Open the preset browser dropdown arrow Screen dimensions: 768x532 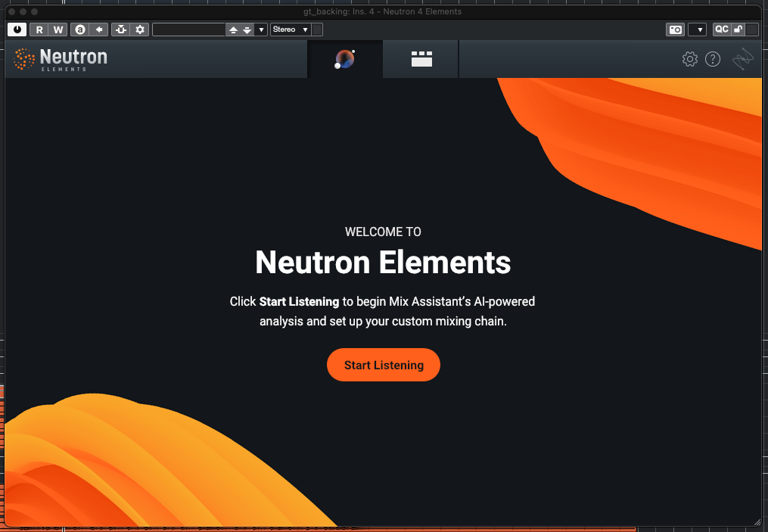(261, 30)
